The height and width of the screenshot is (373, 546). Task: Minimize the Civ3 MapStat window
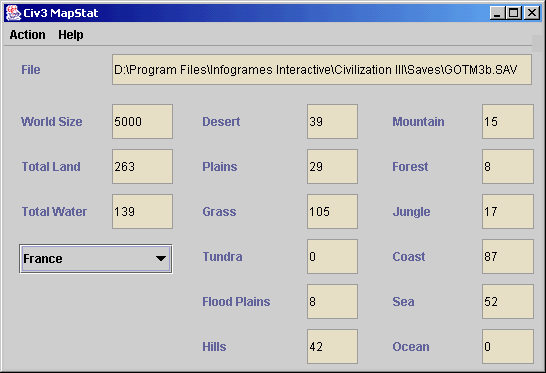click(497, 13)
